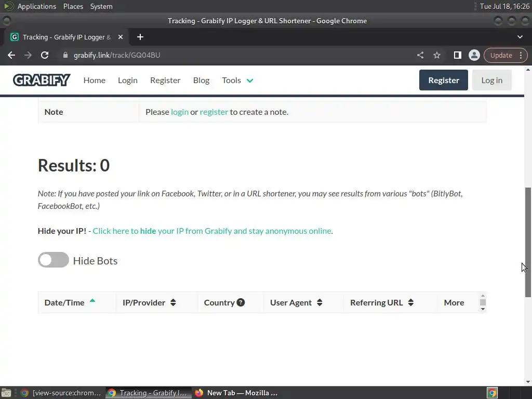
Task: Click table scroll up arrow
Action: tap(483, 296)
